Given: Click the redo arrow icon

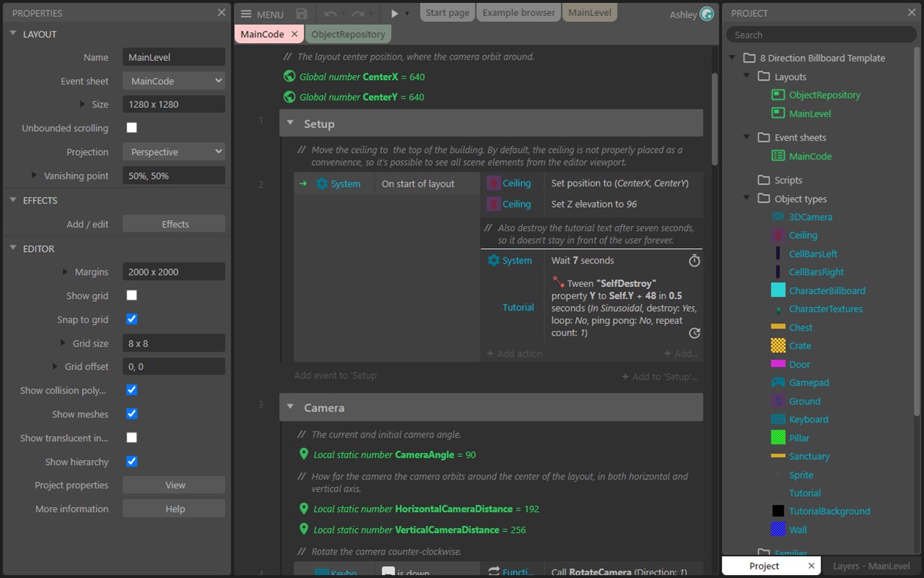Looking at the screenshot, I should tap(357, 14).
